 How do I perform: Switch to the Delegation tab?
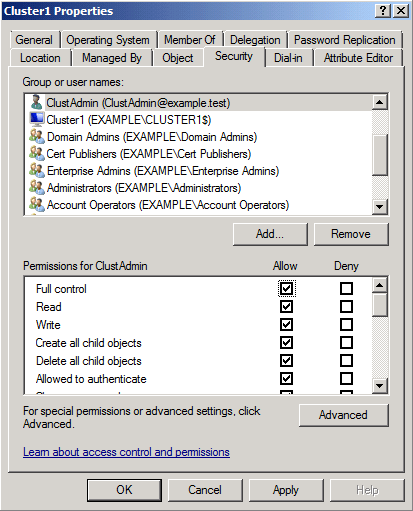pyautogui.click(x=255, y=40)
